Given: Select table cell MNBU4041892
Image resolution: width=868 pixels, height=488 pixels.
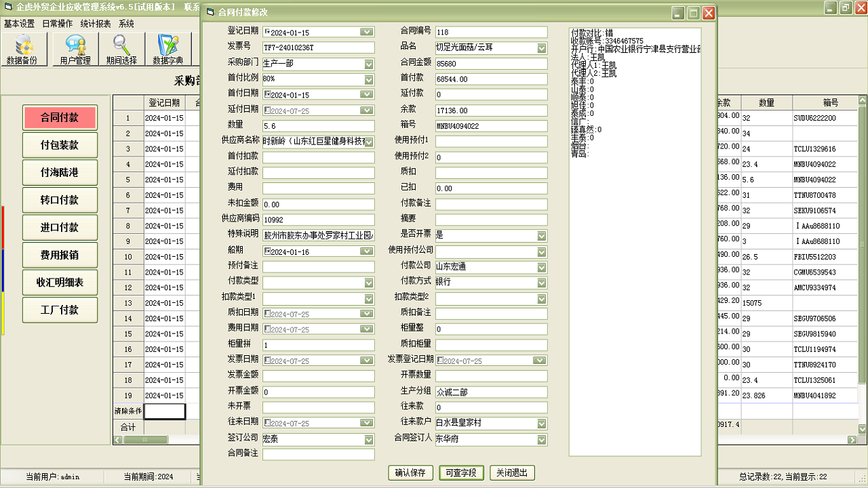Looking at the screenshot, I should 825,396.
